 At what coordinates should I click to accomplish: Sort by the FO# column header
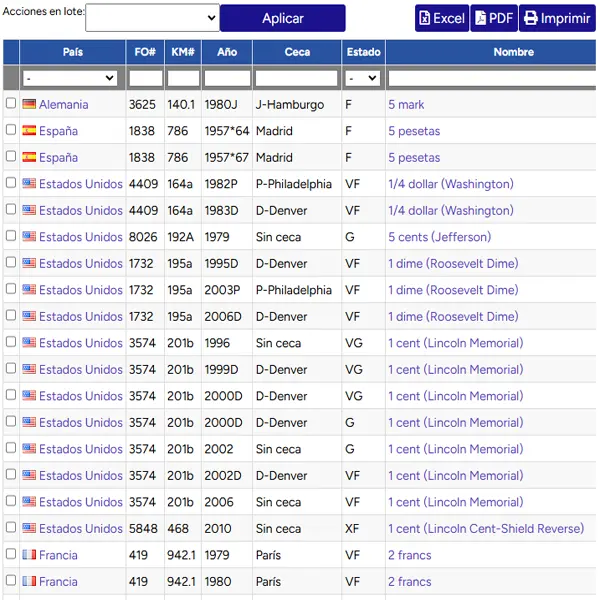[145, 52]
